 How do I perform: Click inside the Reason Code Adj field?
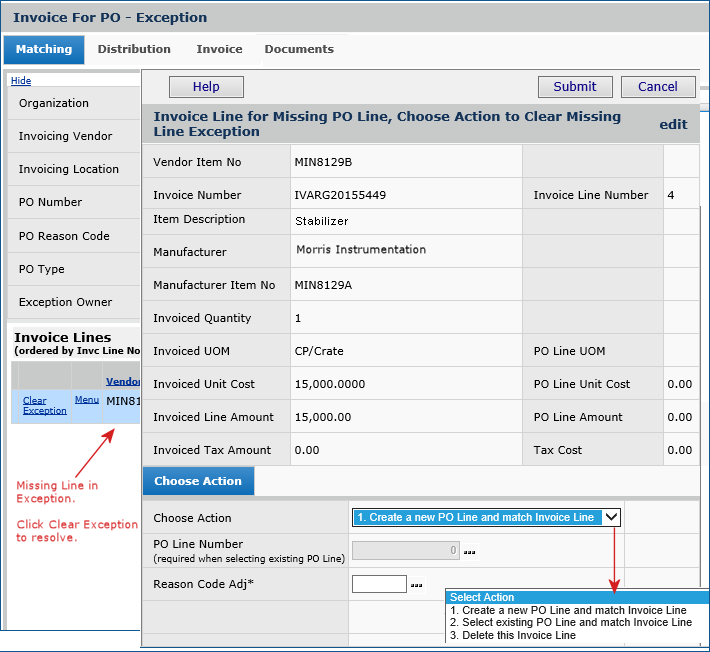pyautogui.click(x=379, y=584)
